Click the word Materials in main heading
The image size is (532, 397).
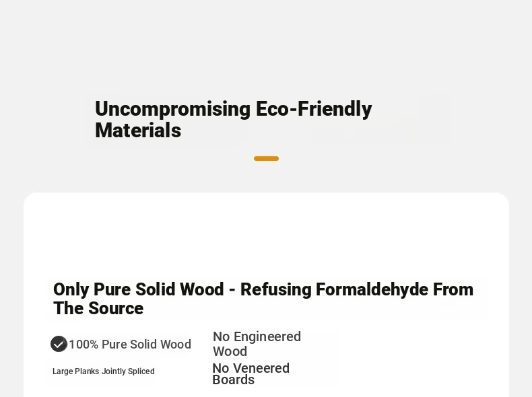(x=138, y=131)
